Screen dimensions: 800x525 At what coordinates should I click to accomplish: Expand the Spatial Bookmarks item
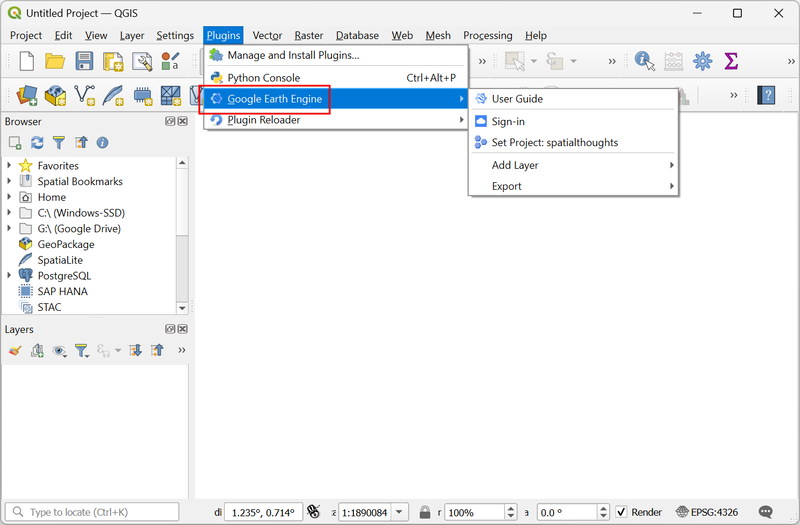(x=9, y=181)
